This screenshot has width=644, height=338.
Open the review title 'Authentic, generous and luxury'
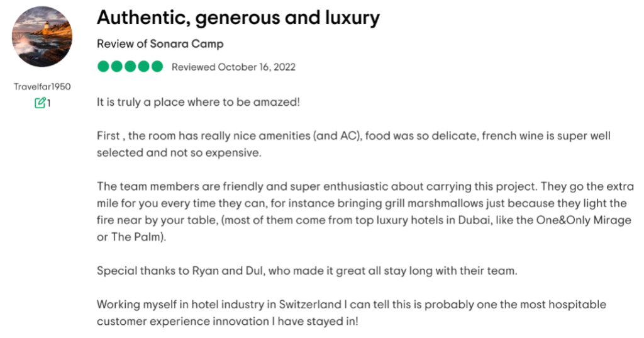(238, 18)
